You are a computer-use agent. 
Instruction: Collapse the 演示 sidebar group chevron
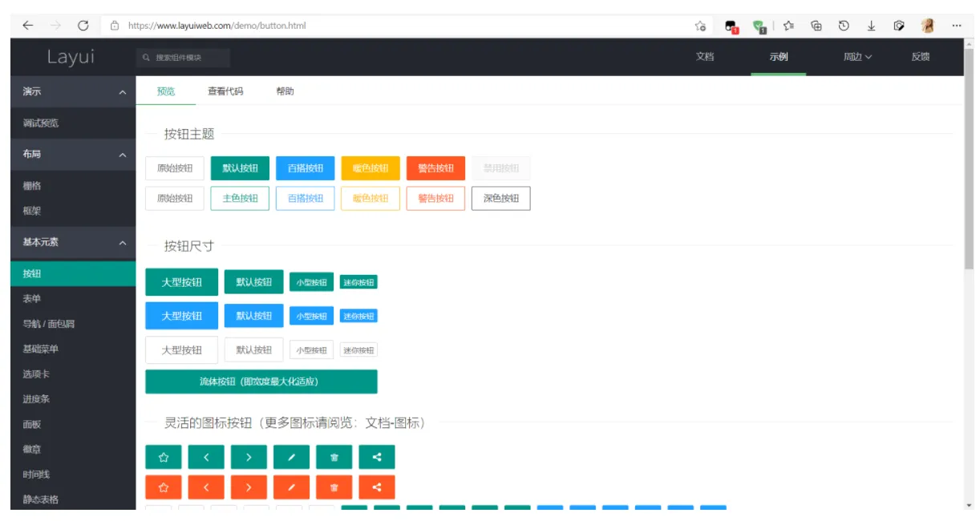pyautogui.click(x=122, y=93)
